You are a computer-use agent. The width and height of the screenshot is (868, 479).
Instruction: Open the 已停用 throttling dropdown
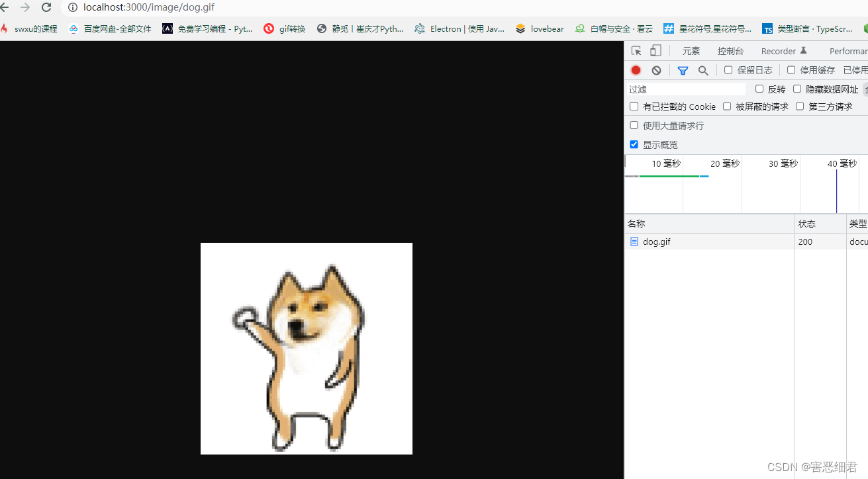pos(855,70)
